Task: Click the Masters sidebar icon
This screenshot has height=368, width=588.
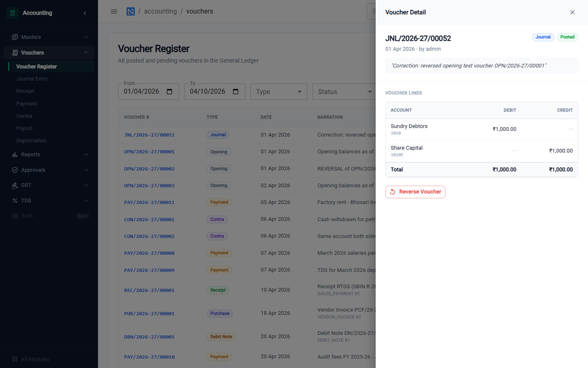Action: 15,37
